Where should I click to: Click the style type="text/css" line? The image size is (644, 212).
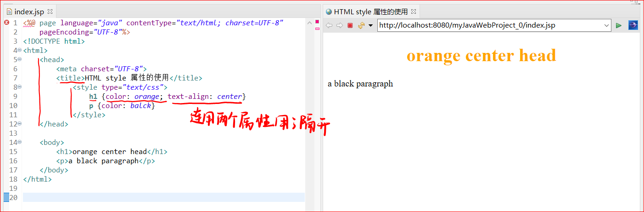[x=120, y=87]
